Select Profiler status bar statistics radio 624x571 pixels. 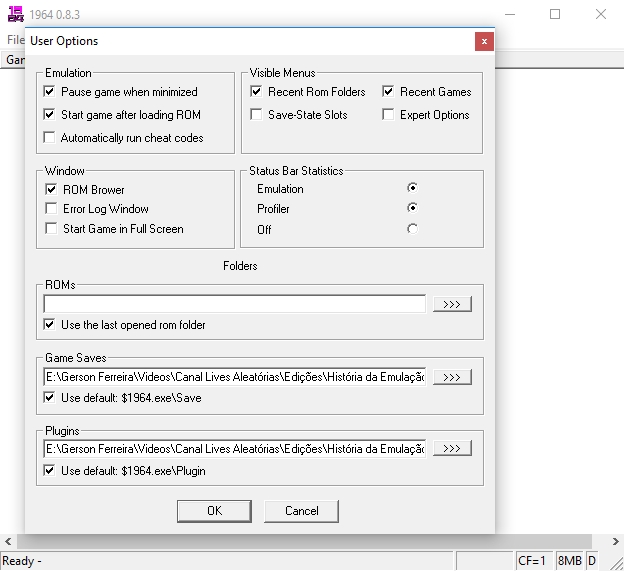tap(412, 208)
